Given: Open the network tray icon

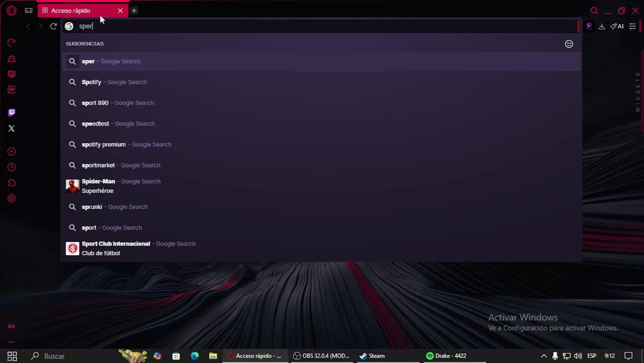Looking at the screenshot, I should [566, 356].
